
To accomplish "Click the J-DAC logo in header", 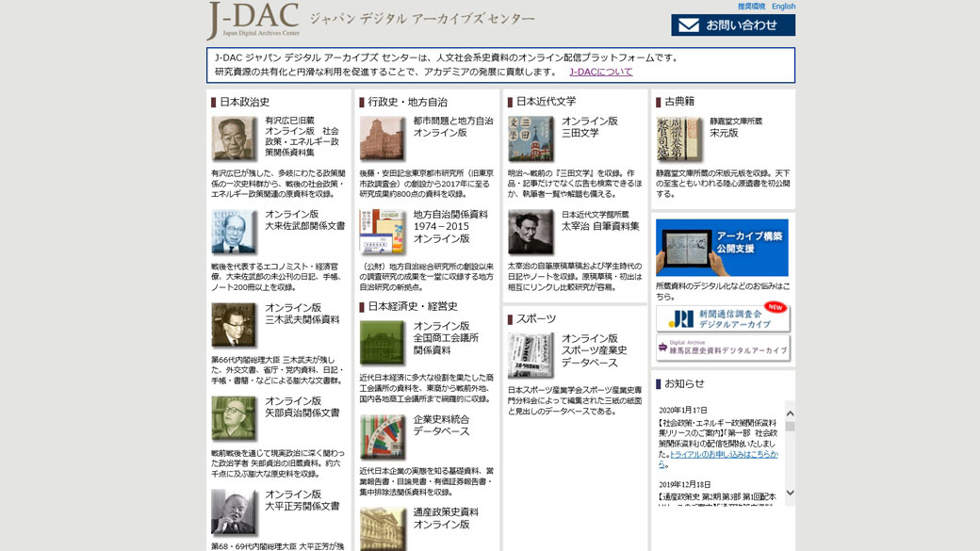I will (253, 21).
